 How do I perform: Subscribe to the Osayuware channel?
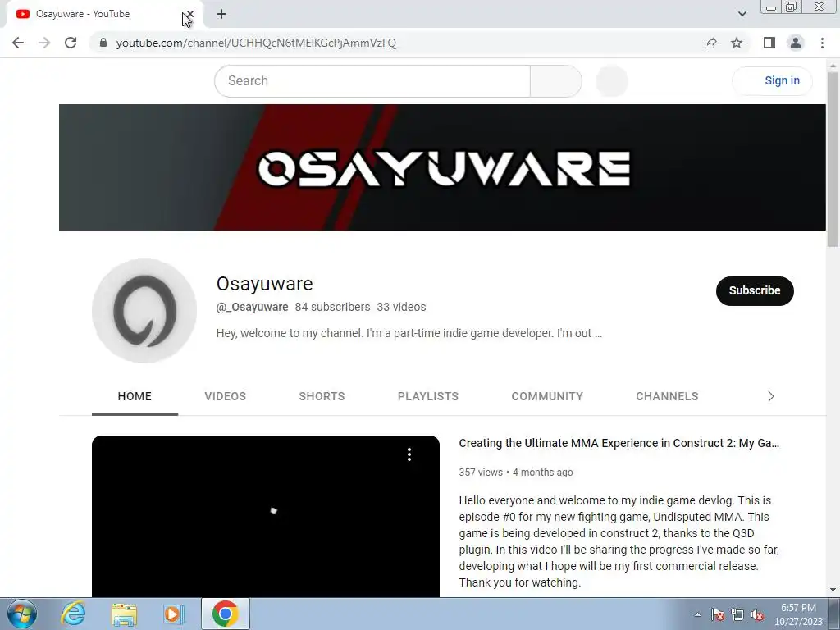coord(755,291)
